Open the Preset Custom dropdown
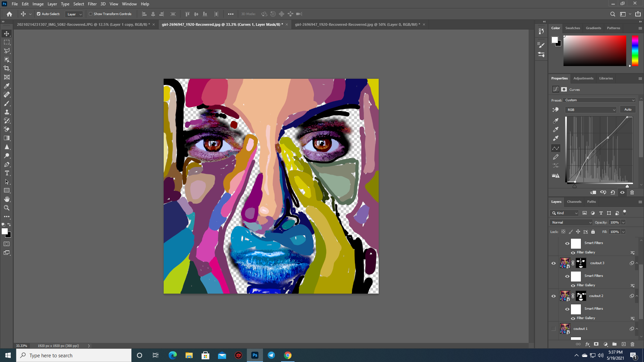 point(600,100)
